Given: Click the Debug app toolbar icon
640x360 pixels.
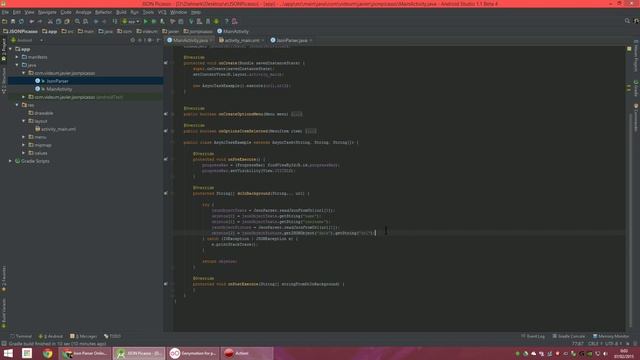Looking at the screenshot, I should 154,21.
